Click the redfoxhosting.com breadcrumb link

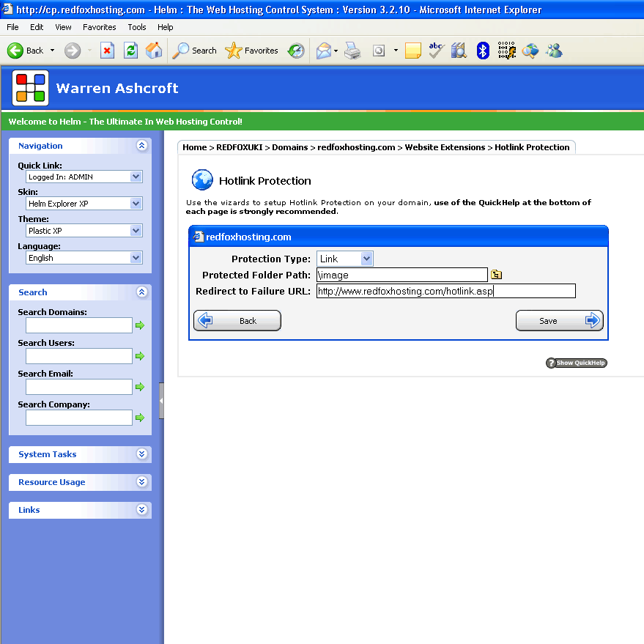tap(356, 147)
